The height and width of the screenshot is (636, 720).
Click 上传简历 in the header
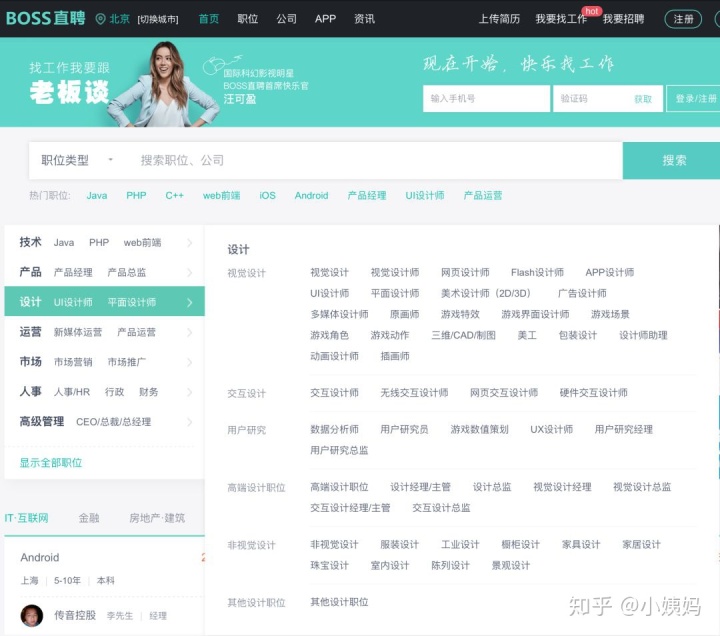click(499, 19)
